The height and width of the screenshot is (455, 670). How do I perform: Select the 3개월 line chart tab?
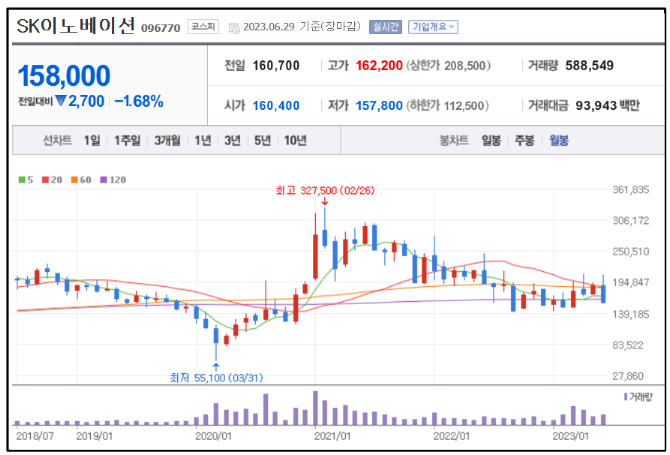167,140
